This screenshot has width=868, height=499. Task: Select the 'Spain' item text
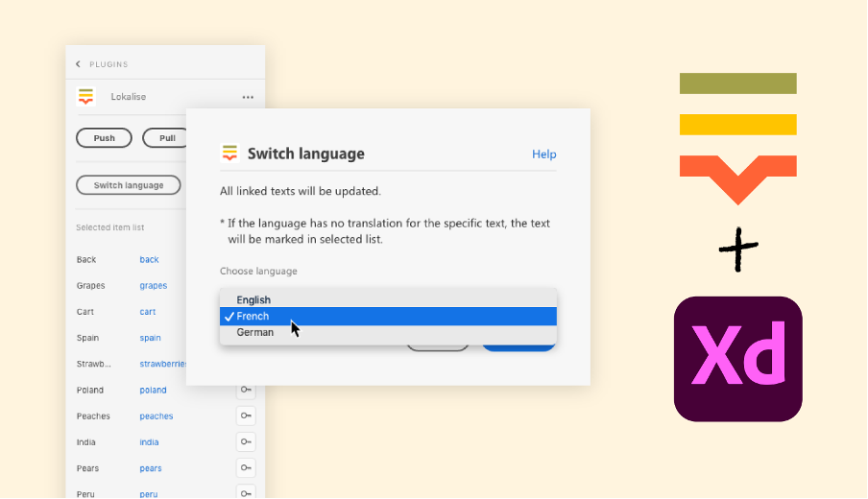tap(87, 338)
